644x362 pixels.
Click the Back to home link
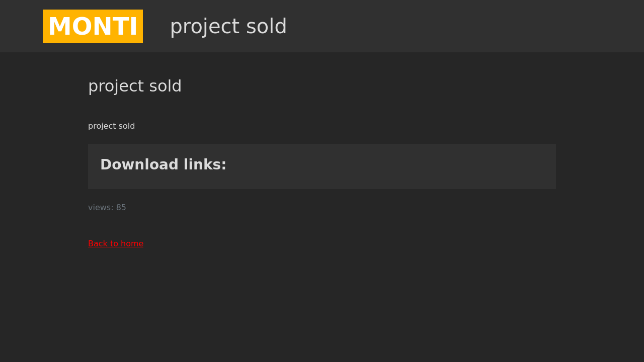tap(116, 244)
